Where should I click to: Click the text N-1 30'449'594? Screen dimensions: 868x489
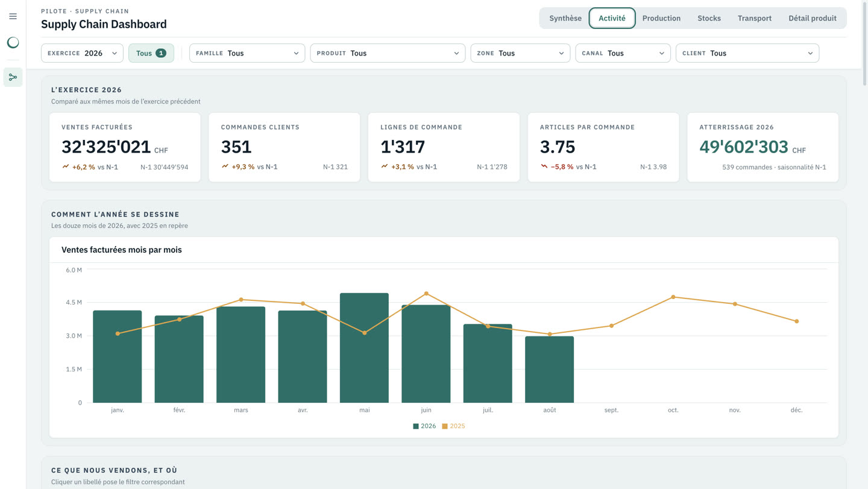click(165, 167)
